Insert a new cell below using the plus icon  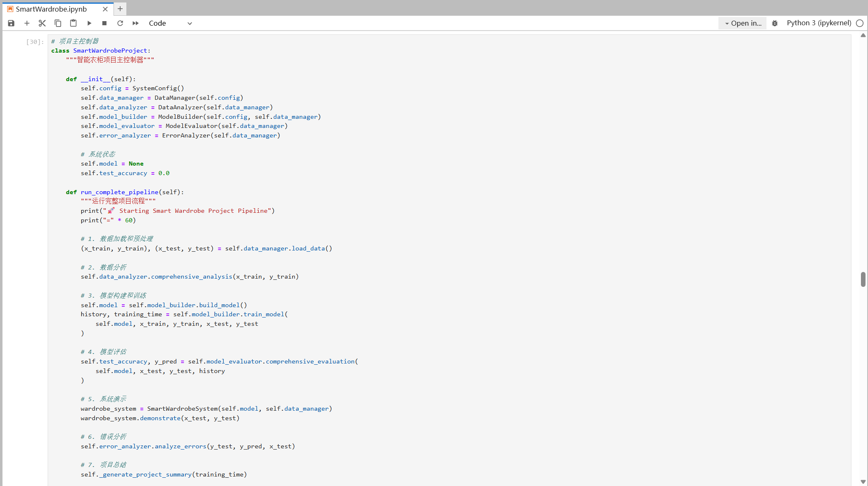[27, 23]
